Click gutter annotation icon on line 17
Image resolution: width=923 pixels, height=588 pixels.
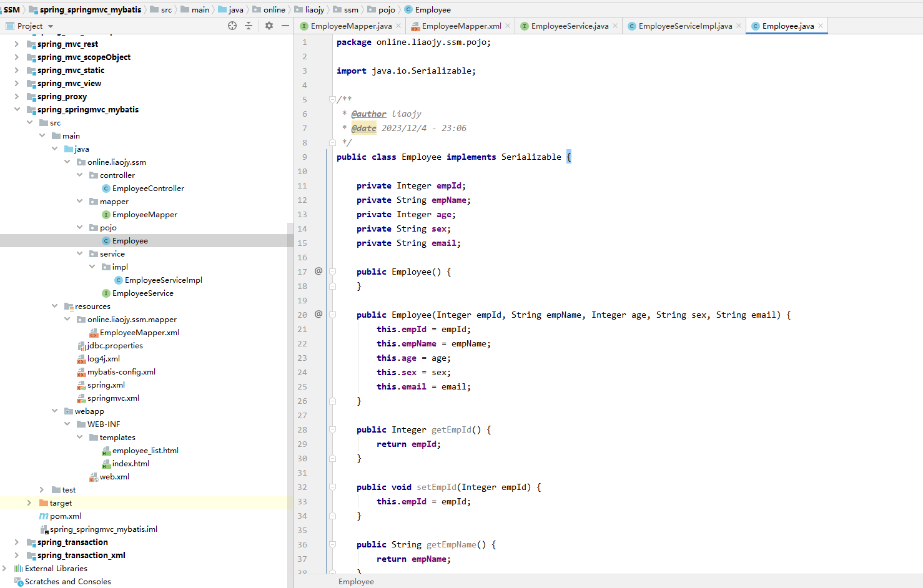click(318, 271)
